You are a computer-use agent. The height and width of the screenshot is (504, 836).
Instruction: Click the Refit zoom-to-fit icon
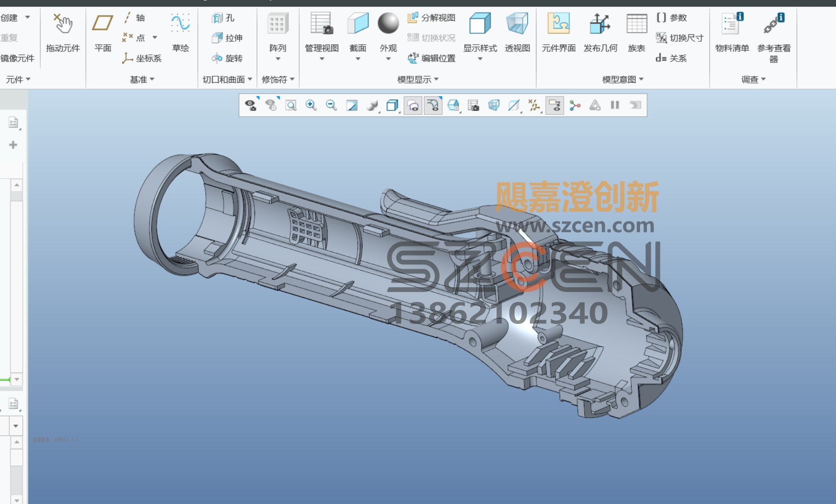coord(291,105)
